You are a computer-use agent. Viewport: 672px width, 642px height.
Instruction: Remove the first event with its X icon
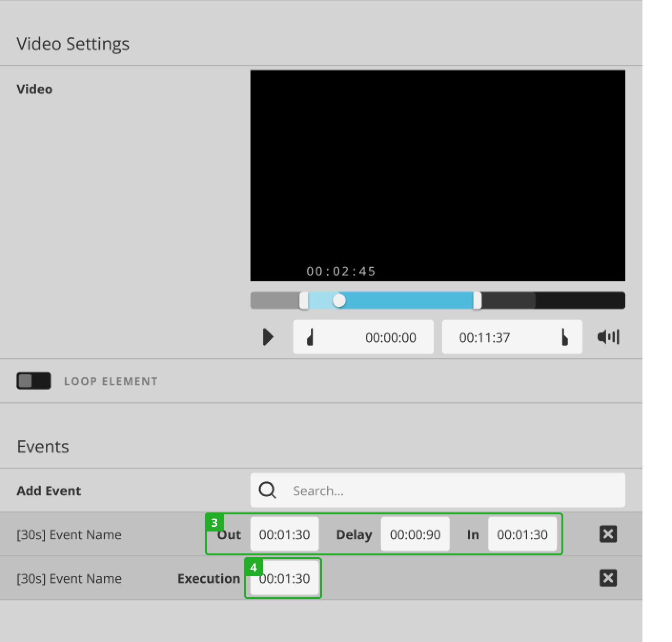tap(608, 534)
